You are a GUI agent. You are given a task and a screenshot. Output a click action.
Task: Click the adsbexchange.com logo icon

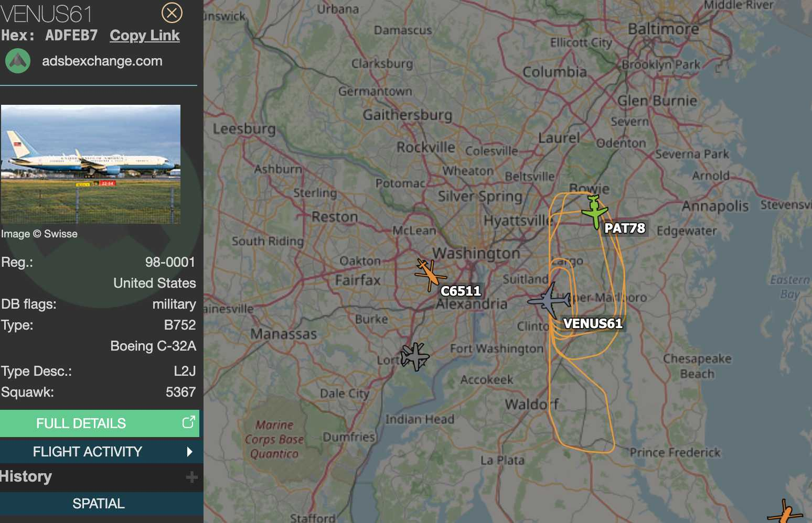(x=18, y=61)
